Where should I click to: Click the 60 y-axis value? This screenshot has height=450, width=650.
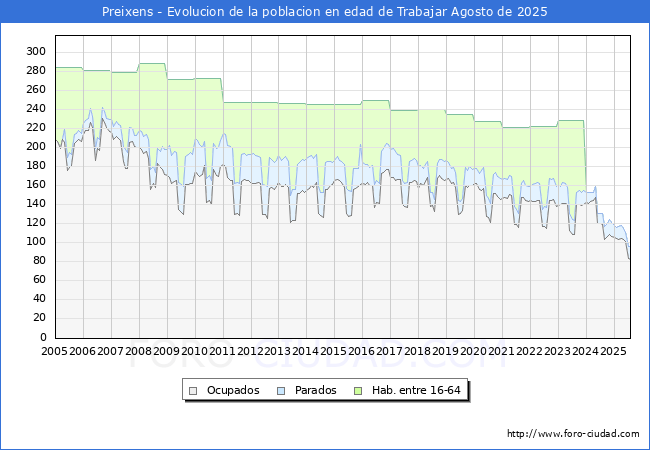[x=39, y=280]
